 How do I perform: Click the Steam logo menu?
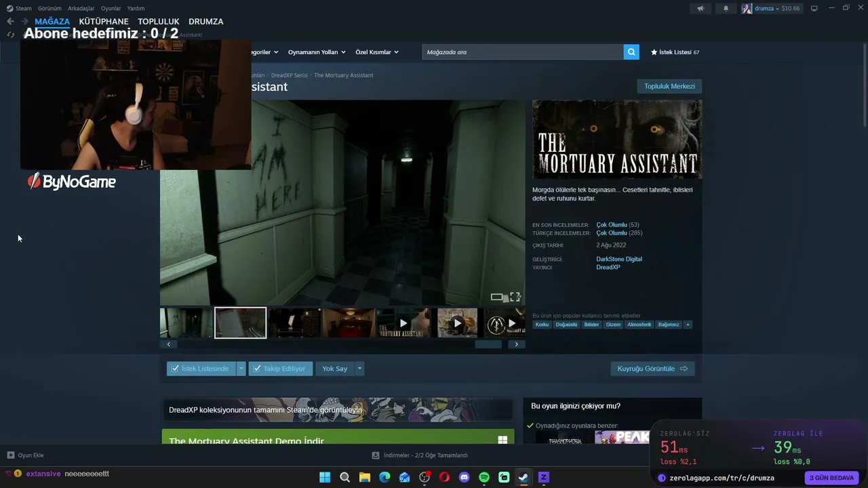pyautogui.click(x=19, y=9)
